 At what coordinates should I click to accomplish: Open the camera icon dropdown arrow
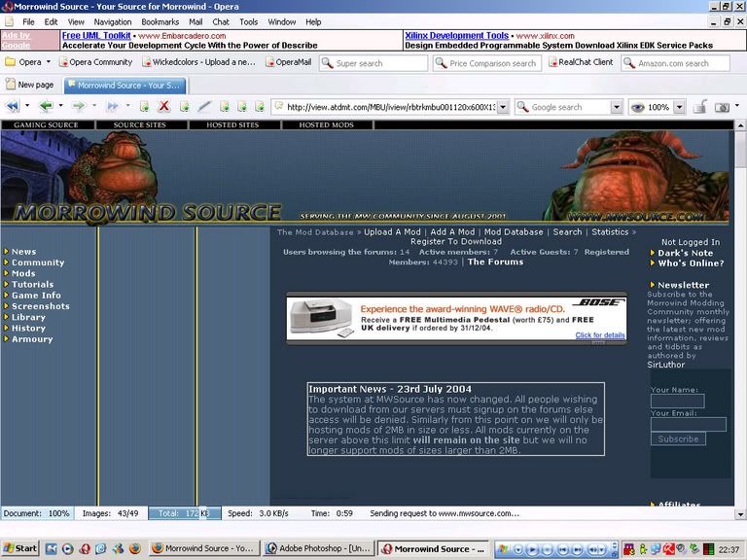(737, 105)
